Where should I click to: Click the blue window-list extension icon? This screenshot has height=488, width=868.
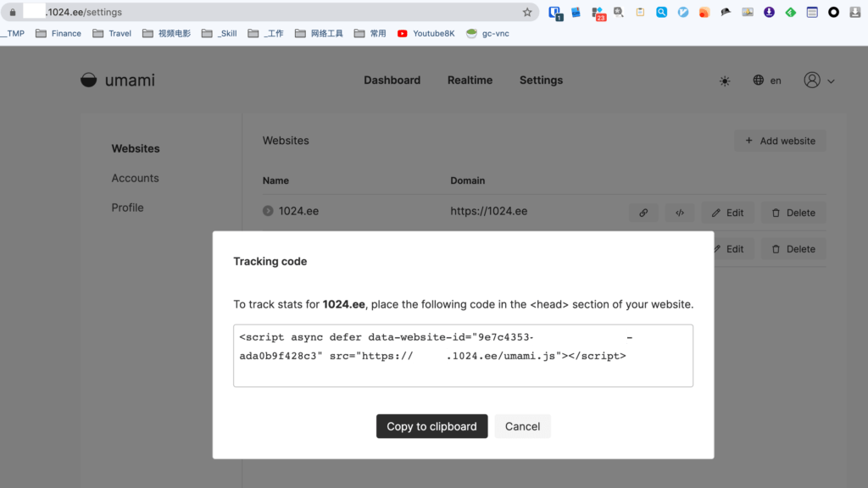point(812,12)
